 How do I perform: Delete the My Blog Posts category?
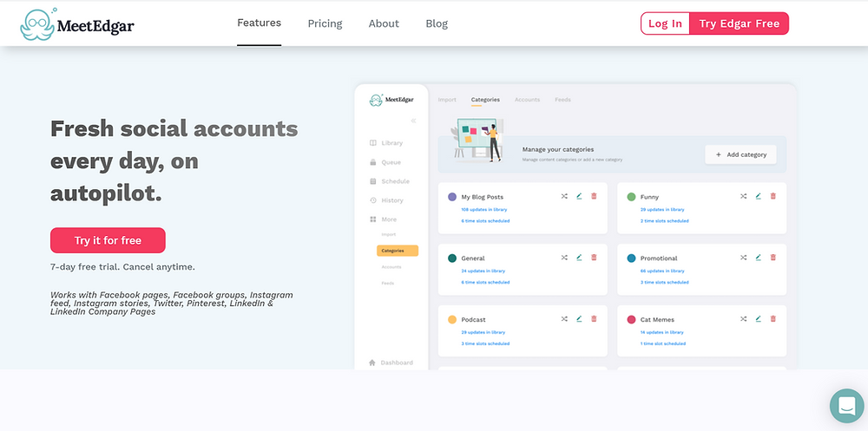(x=594, y=196)
